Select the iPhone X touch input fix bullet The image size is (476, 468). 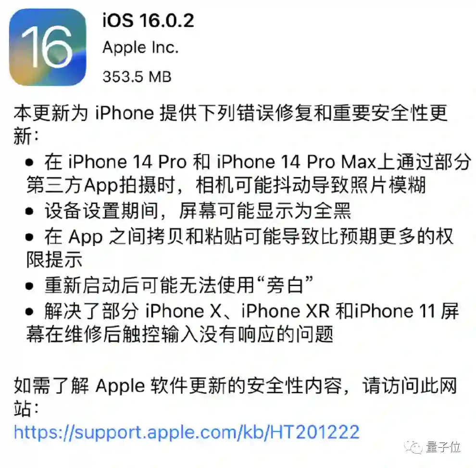click(242, 323)
